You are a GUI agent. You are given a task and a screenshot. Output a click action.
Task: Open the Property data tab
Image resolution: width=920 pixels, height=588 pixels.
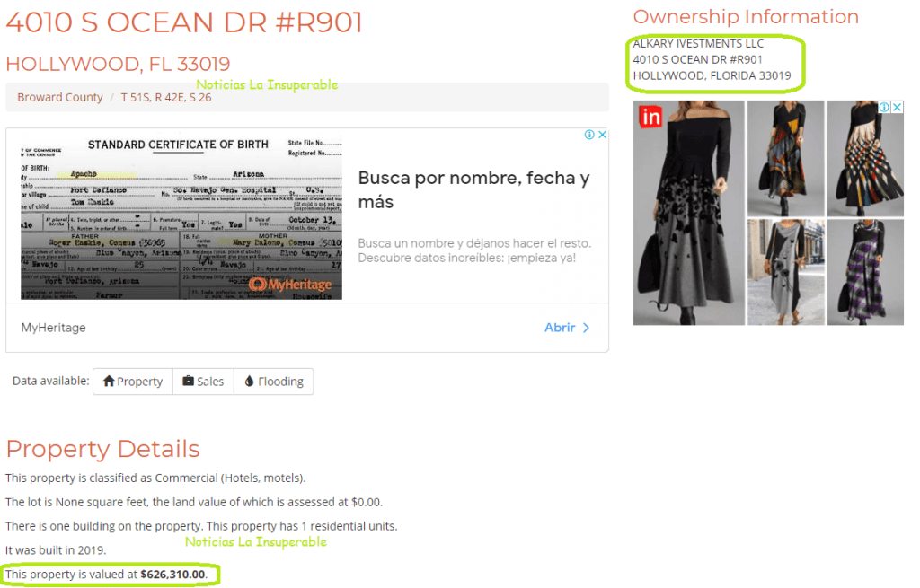point(133,382)
